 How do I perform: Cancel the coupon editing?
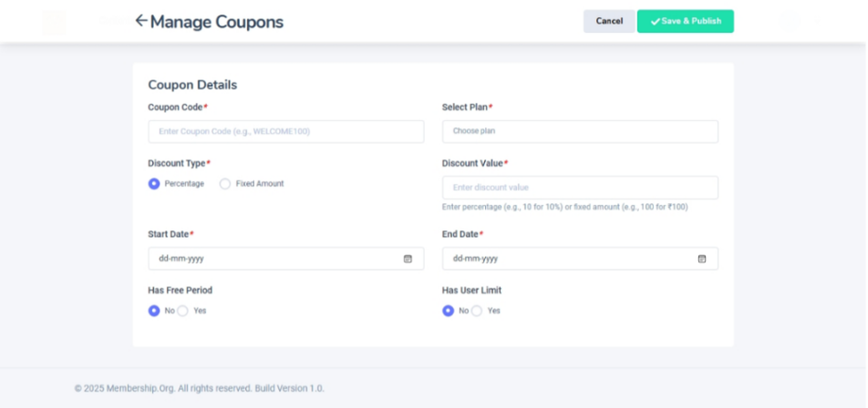609,22
